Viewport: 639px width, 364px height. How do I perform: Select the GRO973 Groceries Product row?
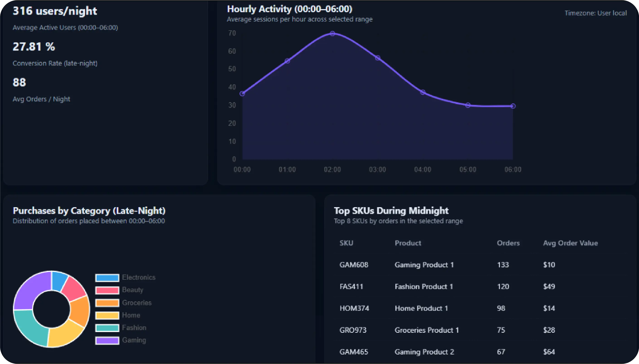(427, 330)
